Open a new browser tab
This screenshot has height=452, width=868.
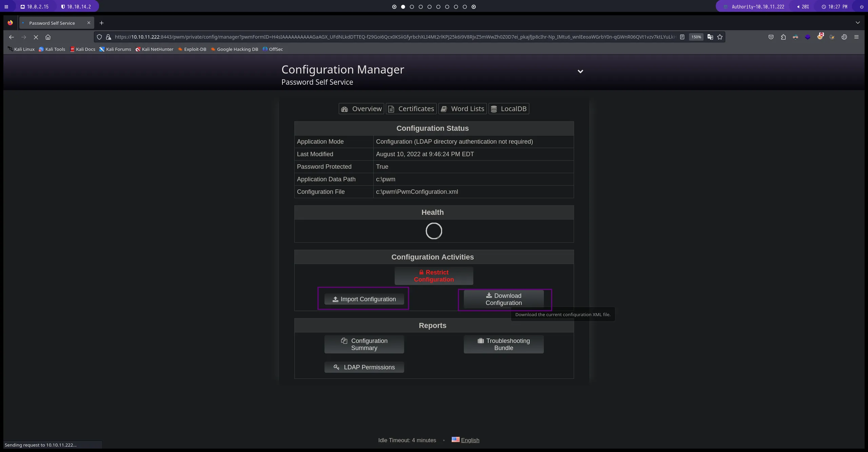[101, 23]
